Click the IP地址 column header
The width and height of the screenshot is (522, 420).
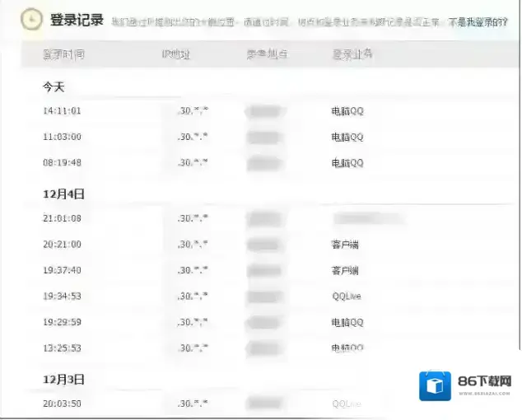pos(175,54)
